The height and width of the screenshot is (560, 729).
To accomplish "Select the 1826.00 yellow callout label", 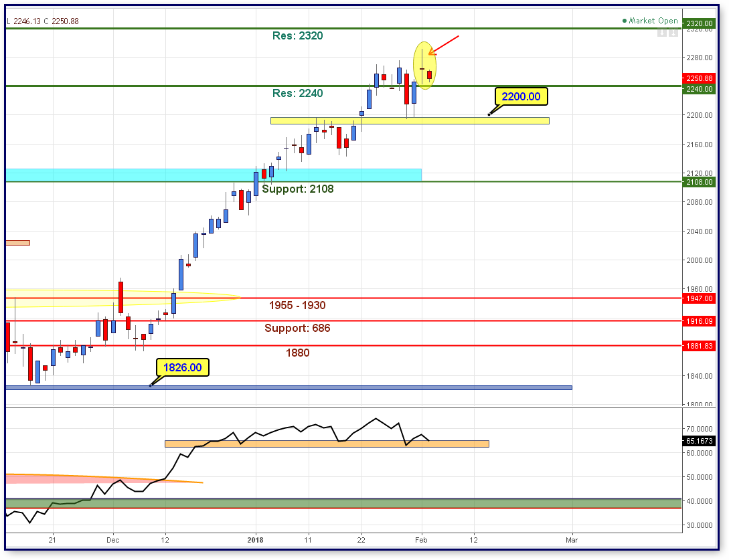I will click(183, 367).
